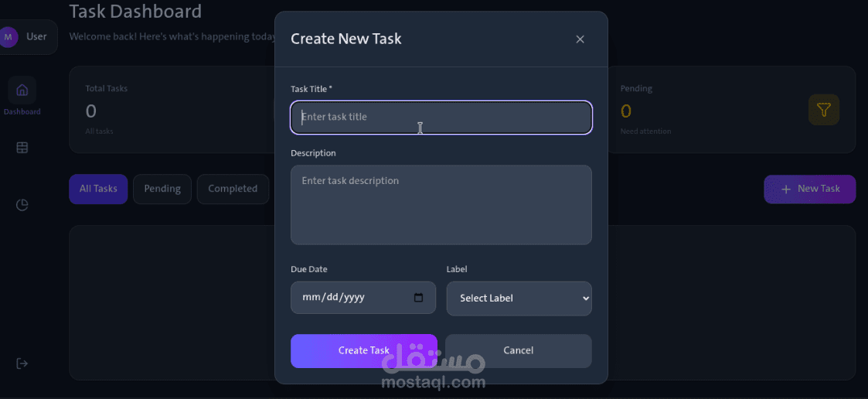The image size is (868, 399).
Task: Click the calendar icon in Due Date
Action: click(419, 298)
